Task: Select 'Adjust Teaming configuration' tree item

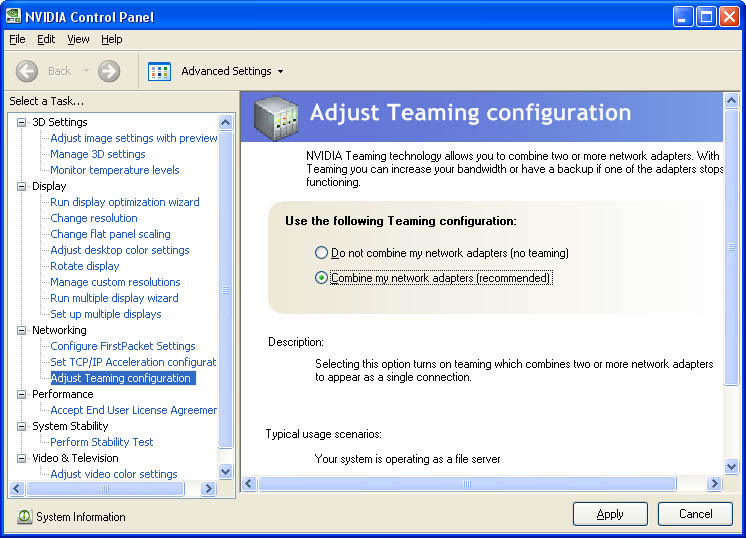Action: tap(123, 378)
